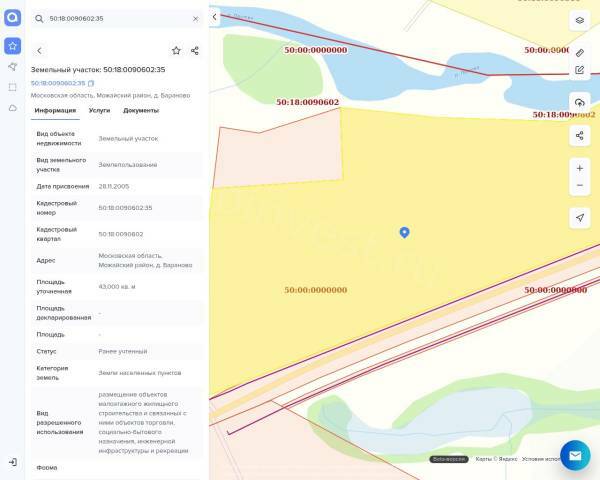Share this land parcel card
The width and height of the screenshot is (600, 480).
point(195,50)
